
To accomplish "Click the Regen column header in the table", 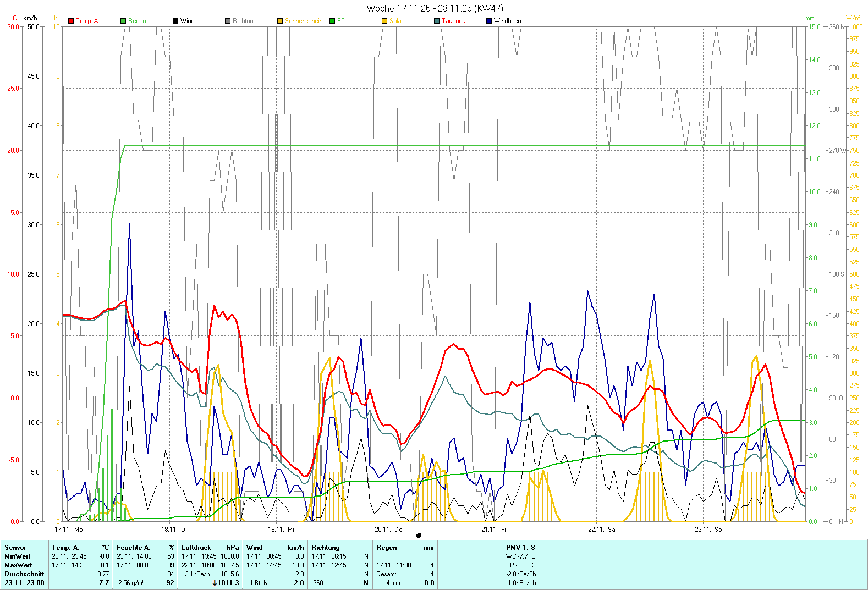I will pyautogui.click(x=387, y=548).
